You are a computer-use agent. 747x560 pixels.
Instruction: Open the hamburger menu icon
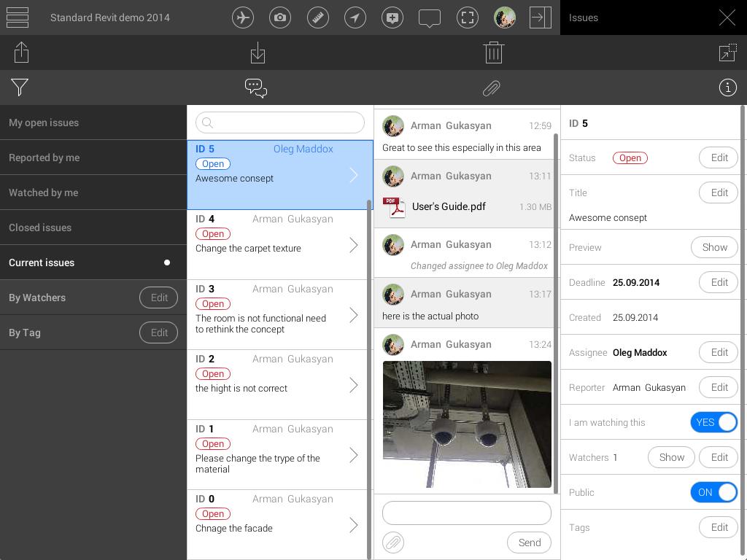click(17, 17)
